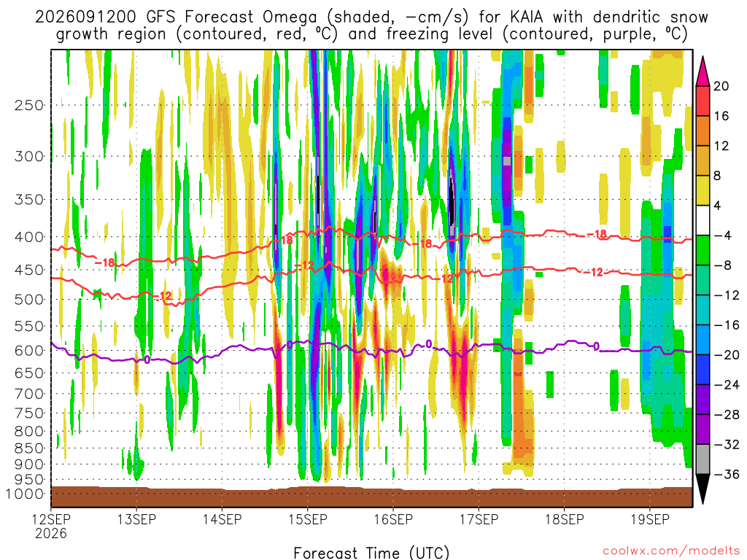The width and height of the screenshot is (747, 560).
Task: Click the 19SEP time axis label
Action: (650, 519)
